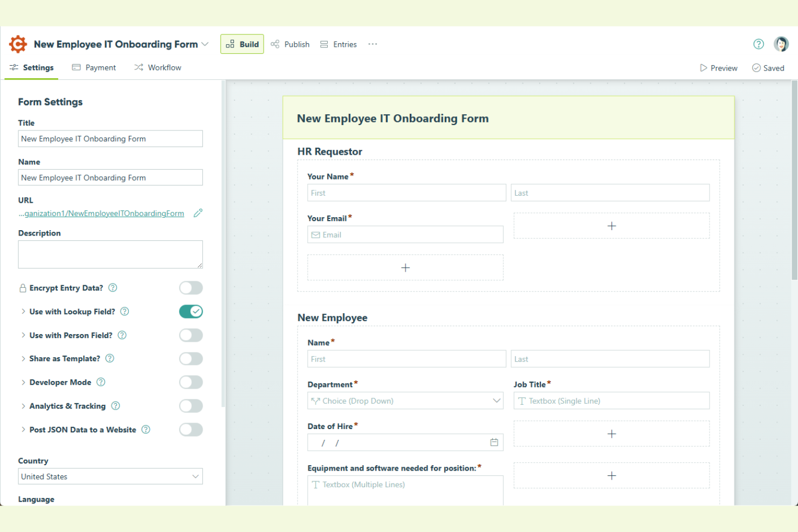Expand the Analytics & Tracking section
This screenshot has height=532, width=798.
[x=23, y=406]
